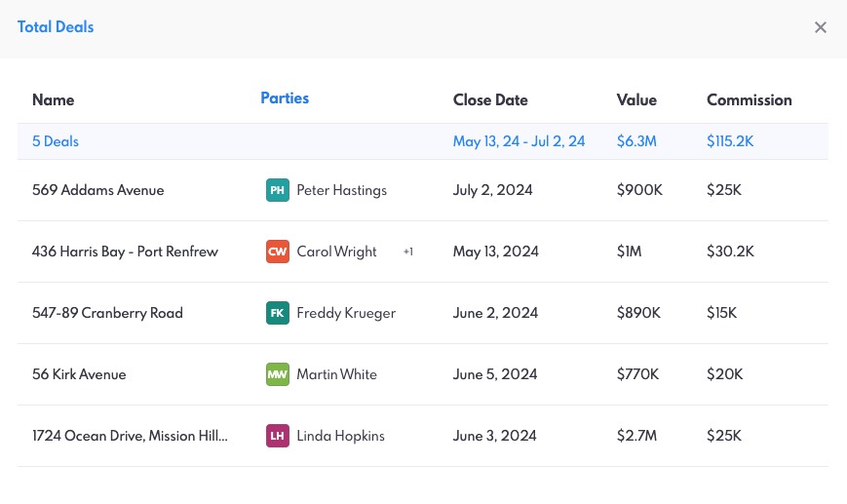
Task: Sort by Close Date column header
Action: [x=490, y=99]
